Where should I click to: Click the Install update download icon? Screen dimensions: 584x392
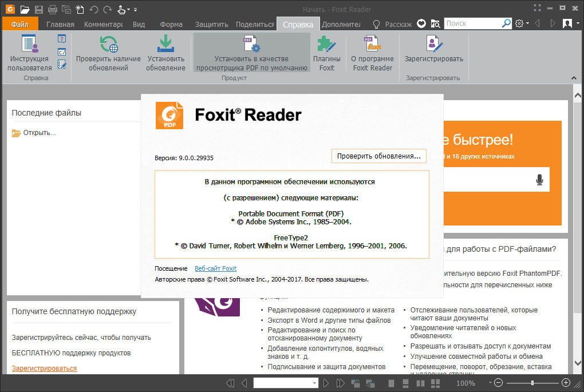(x=165, y=45)
